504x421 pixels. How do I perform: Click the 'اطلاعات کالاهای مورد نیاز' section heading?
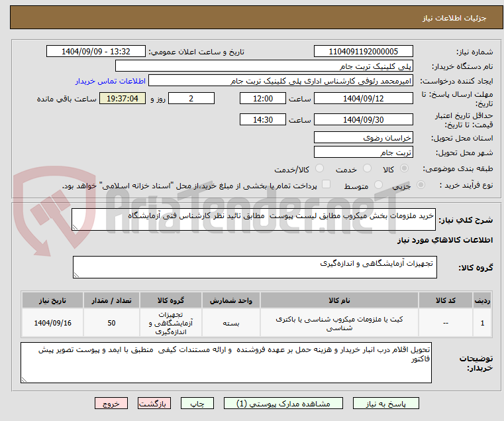(x=445, y=240)
